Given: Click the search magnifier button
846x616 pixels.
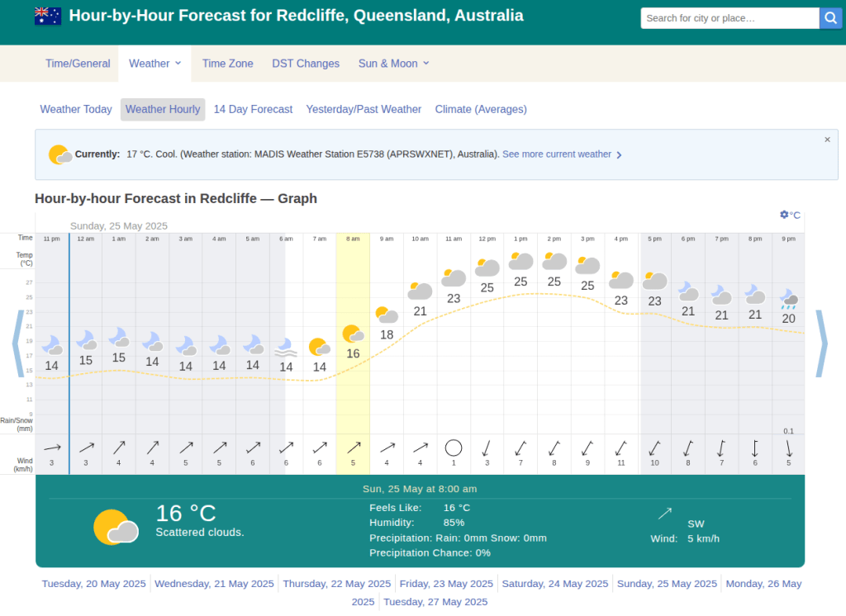Looking at the screenshot, I should click(x=830, y=18).
